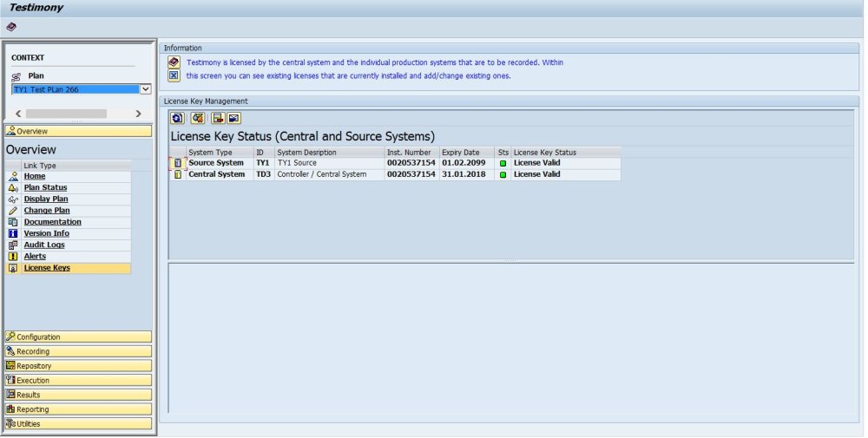Image resolution: width=868 pixels, height=438 pixels.
Task: Click the third License Key Management toolbar icon
Action: coord(218,118)
